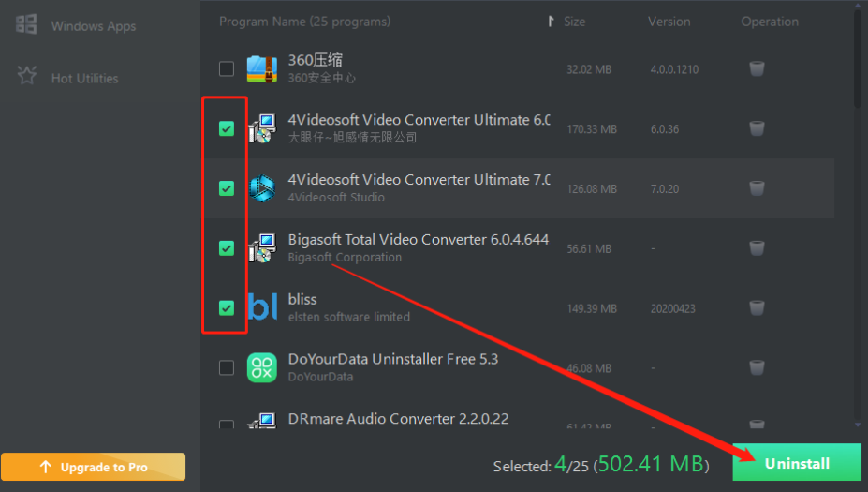Check DoYourData Uninstaller Free 5.3 checkbox
Viewport: 868px width, 492px height.
(x=227, y=368)
